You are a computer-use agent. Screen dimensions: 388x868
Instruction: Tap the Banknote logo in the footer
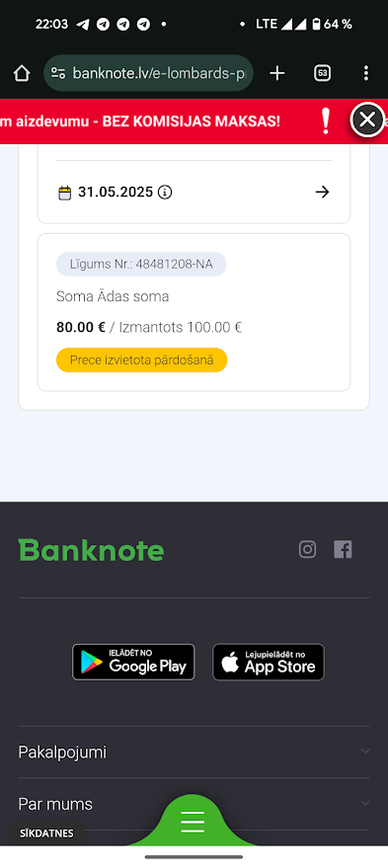coord(92,550)
